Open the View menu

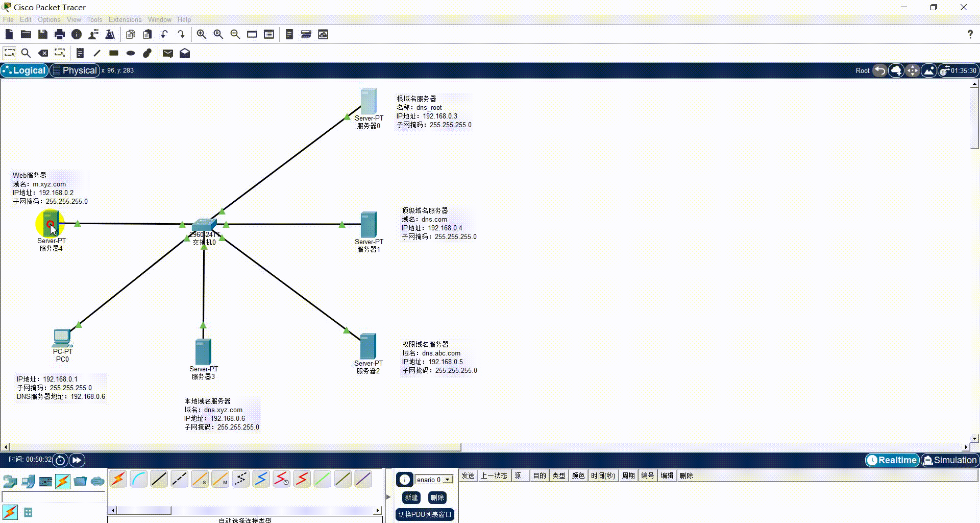coord(74,19)
